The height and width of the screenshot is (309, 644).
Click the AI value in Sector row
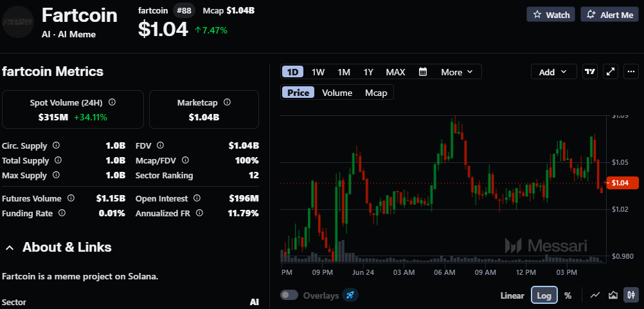click(x=255, y=302)
